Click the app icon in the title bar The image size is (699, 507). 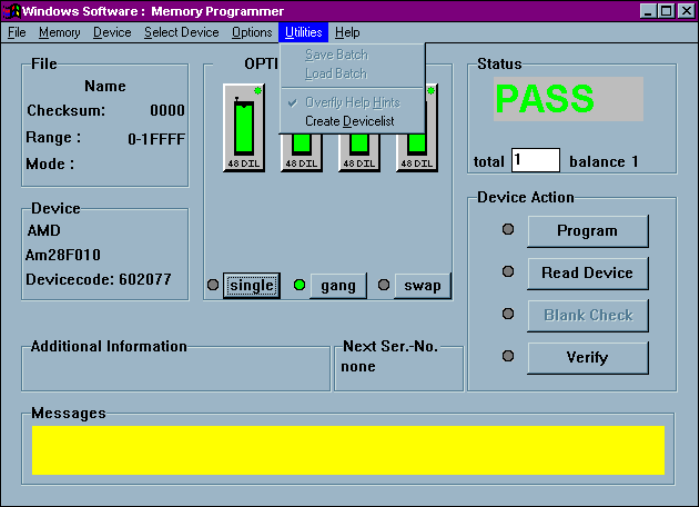[x=12, y=11]
